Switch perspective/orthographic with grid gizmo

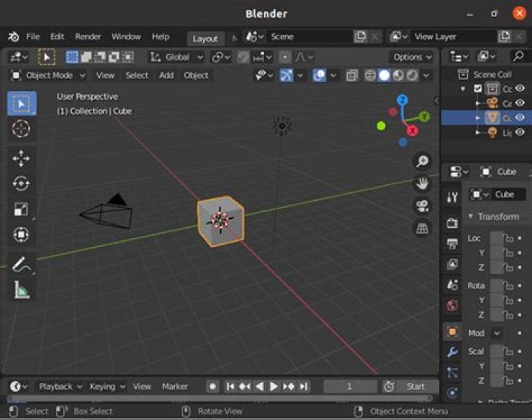coord(423,228)
